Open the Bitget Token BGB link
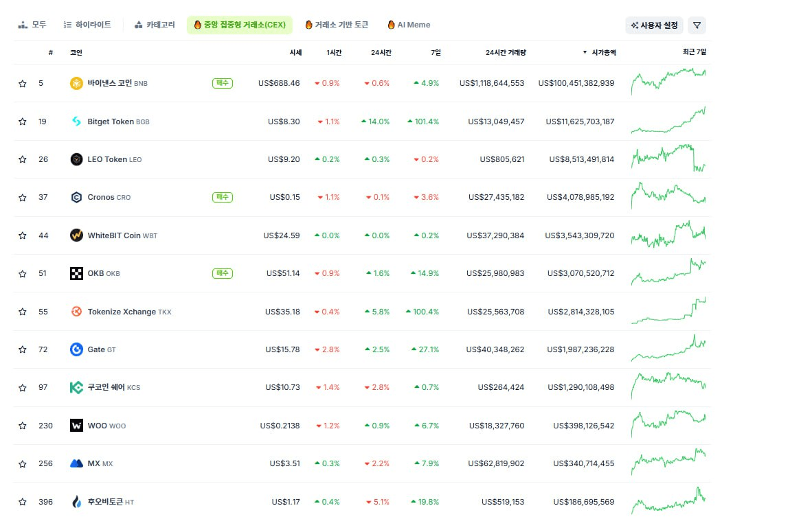 click(118, 122)
